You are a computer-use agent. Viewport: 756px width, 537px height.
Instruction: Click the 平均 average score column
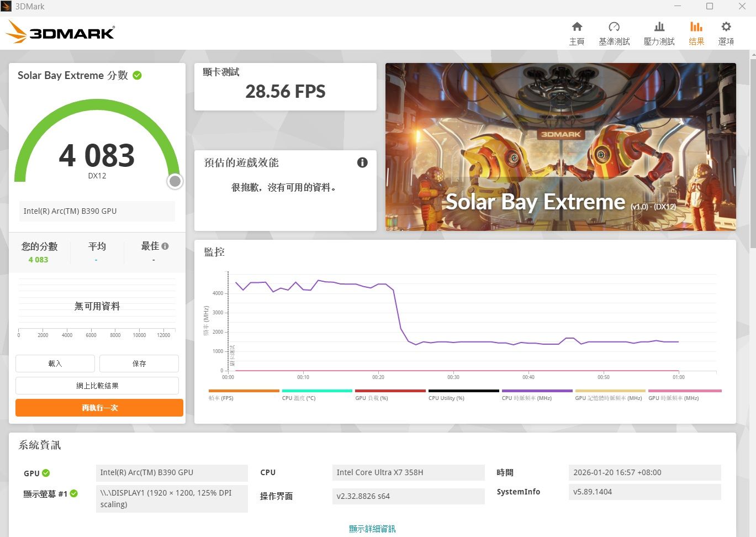click(x=97, y=251)
